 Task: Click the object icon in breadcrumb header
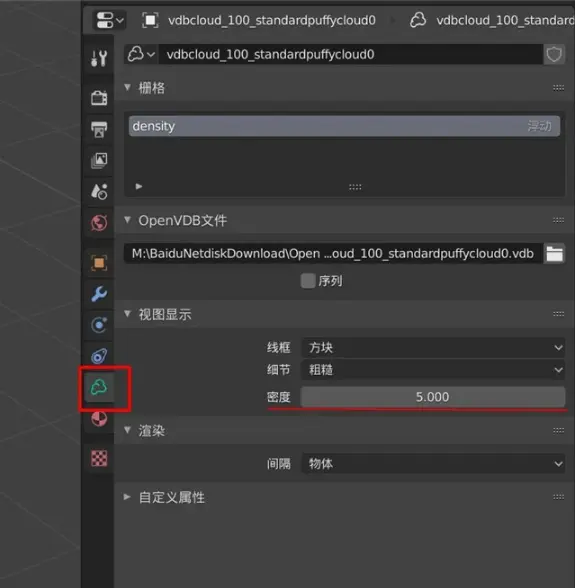coord(150,20)
